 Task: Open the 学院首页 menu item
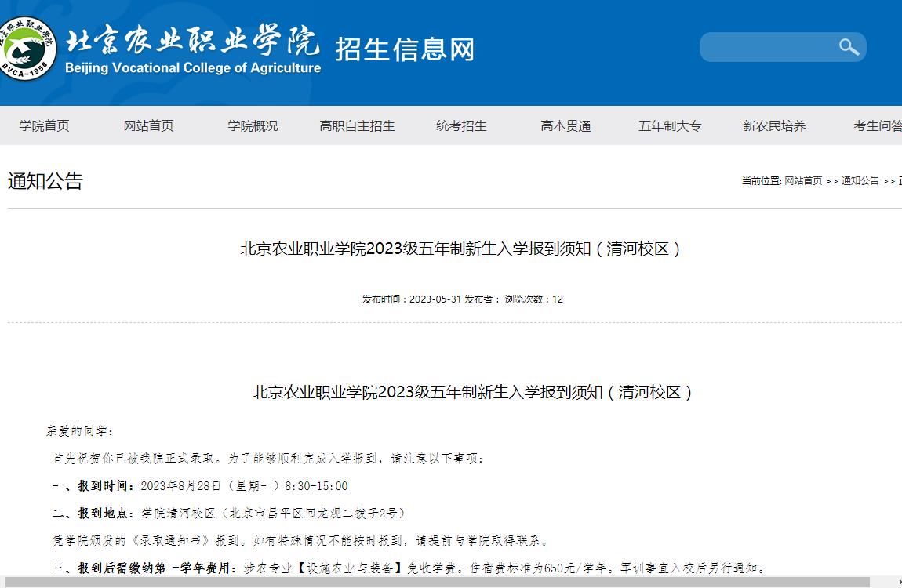click(x=44, y=126)
